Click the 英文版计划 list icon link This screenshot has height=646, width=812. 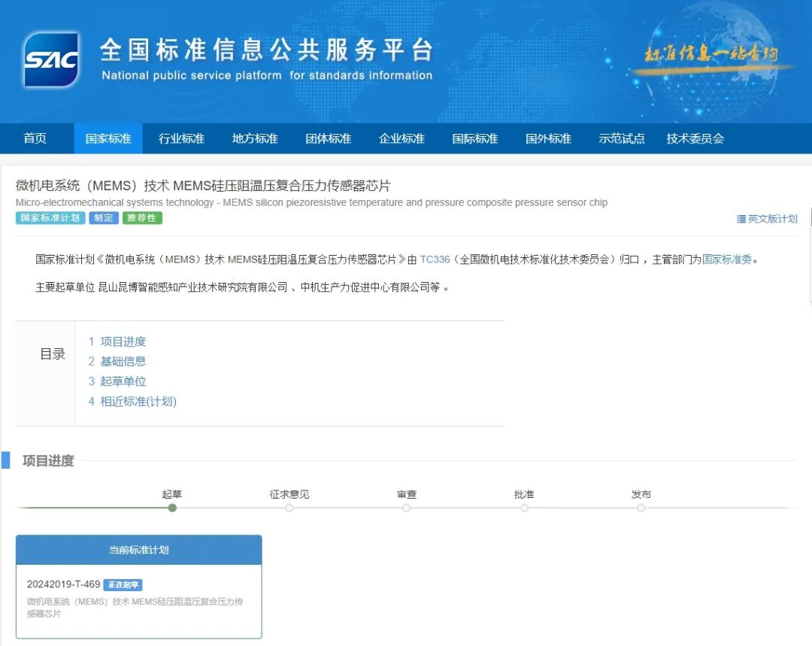pos(767,219)
